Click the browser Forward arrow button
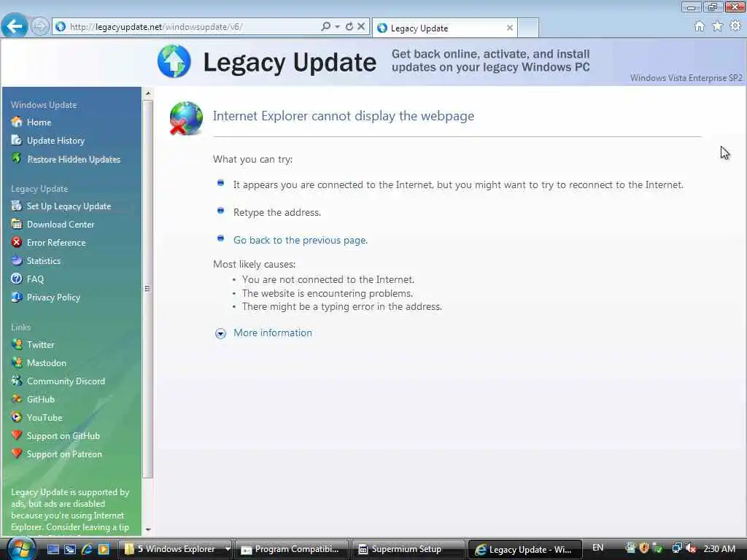The image size is (747, 560). point(39,27)
